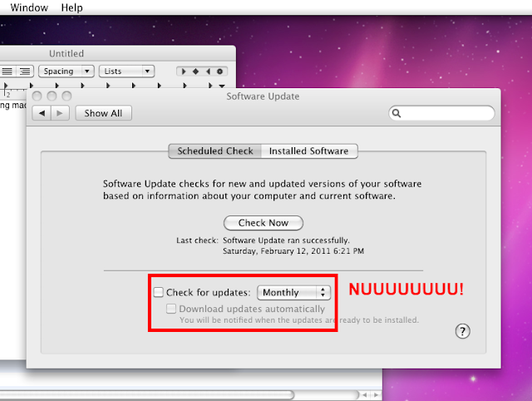Toggle Download updates automatically checkbox

(171, 309)
